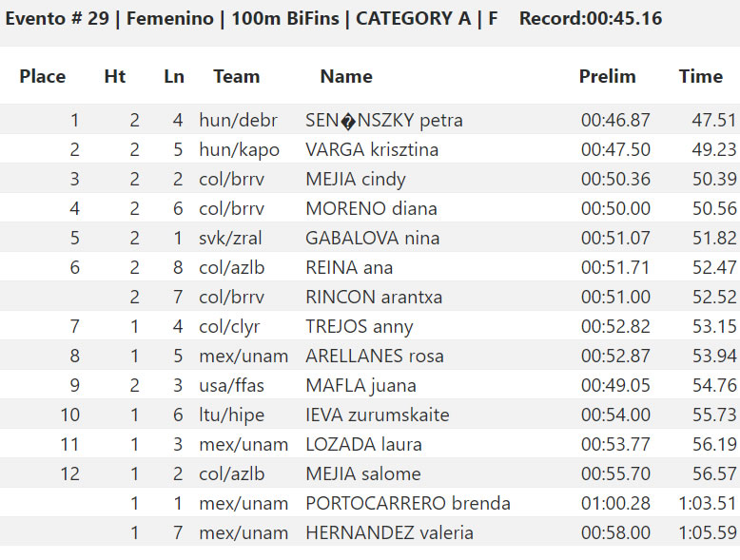Click the Place column header
This screenshot has width=740, height=560.
(x=43, y=76)
